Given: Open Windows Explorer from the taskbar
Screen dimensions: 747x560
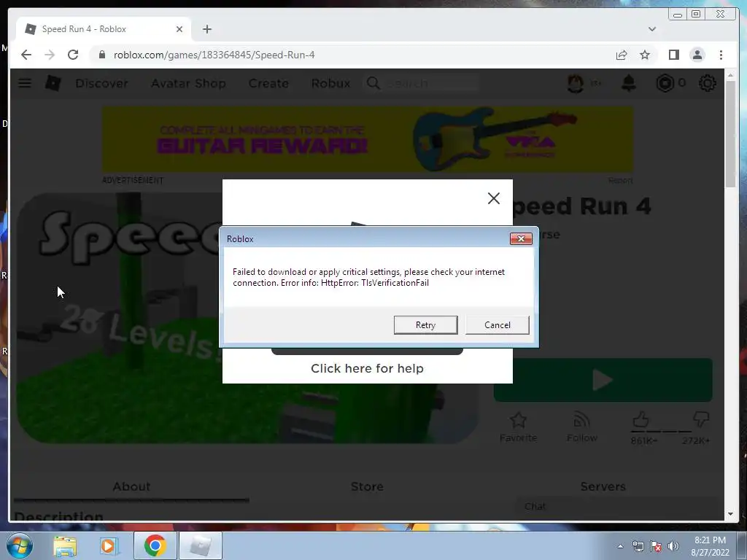Looking at the screenshot, I should point(65,545).
